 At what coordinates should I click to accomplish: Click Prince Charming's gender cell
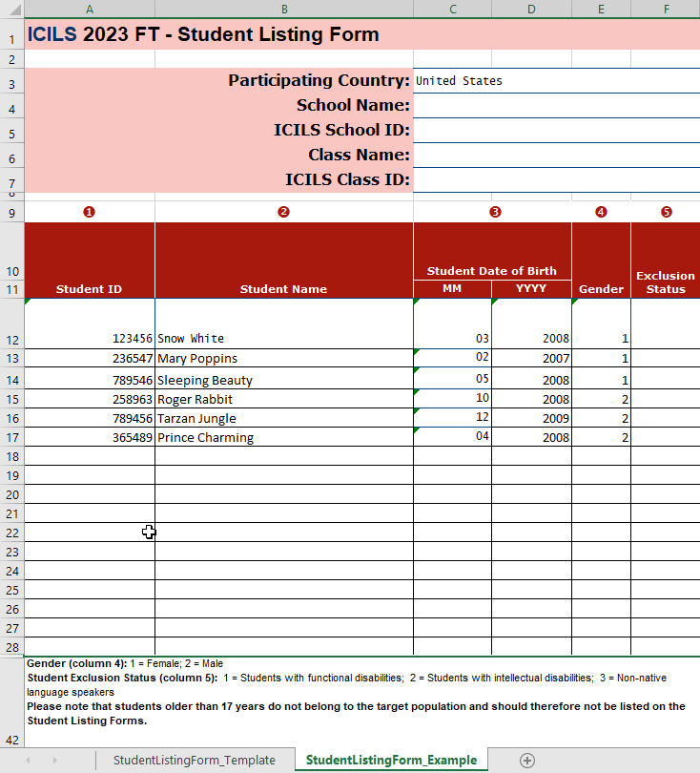601,437
